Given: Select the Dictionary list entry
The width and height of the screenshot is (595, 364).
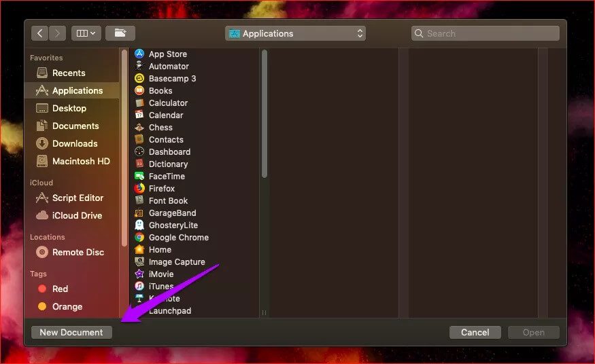Looking at the screenshot, I should (x=194, y=164).
